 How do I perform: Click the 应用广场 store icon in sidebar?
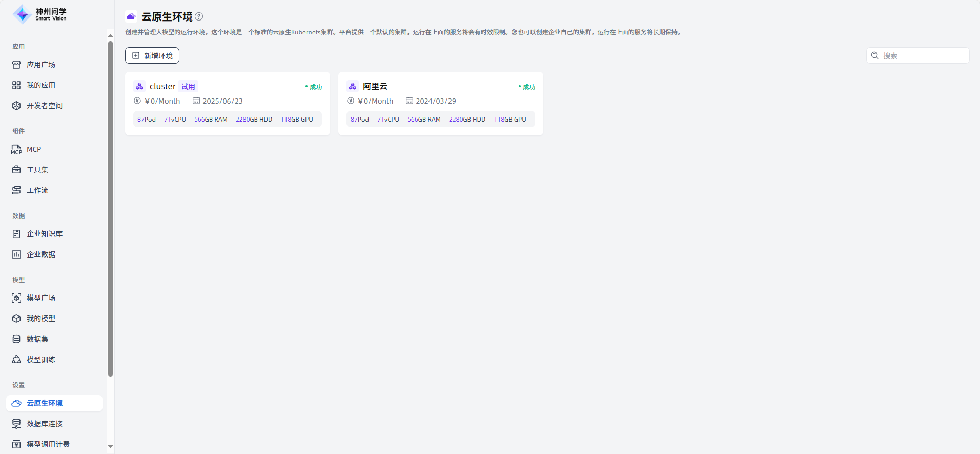point(16,65)
